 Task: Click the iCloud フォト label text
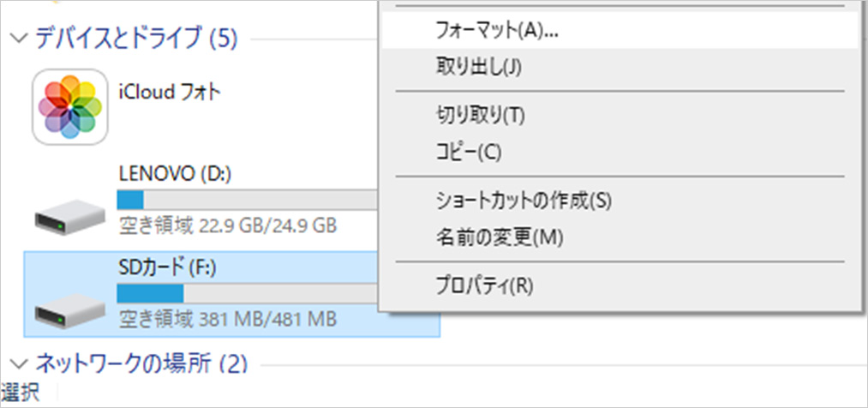pos(169,92)
